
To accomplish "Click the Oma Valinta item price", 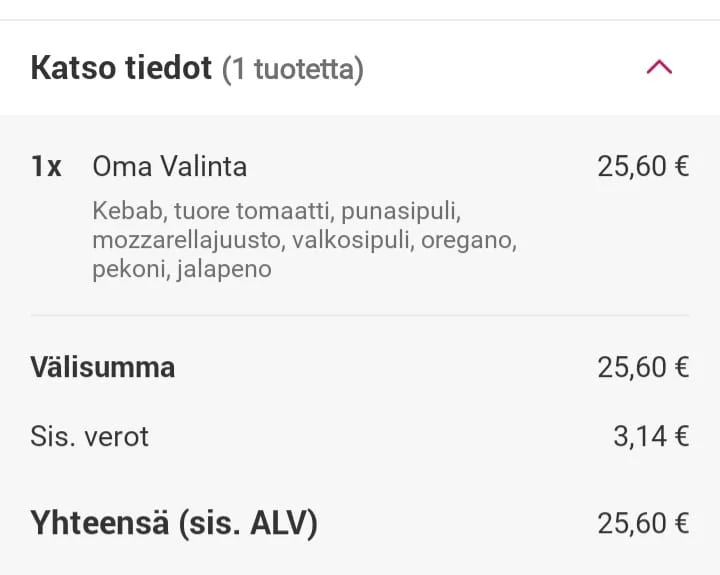I will pyautogui.click(x=642, y=166).
